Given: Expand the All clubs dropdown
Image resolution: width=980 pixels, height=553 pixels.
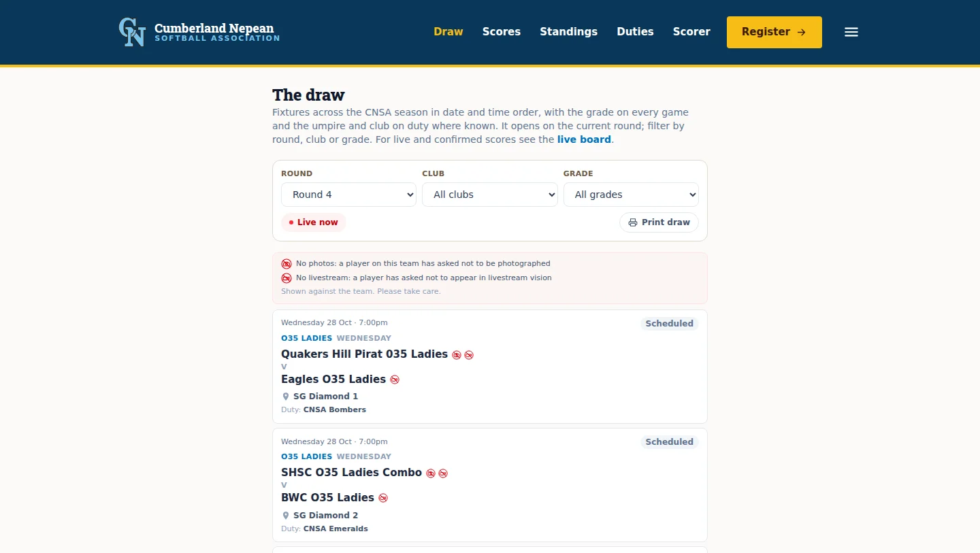Looking at the screenshot, I should pyautogui.click(x=490, y=195).
